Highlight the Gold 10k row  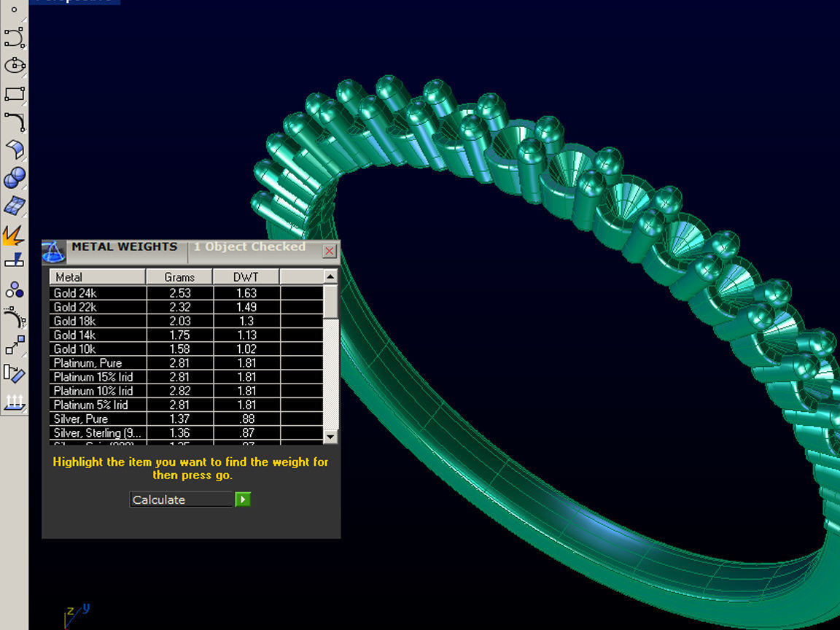pyautogui.click(x=187, y=349)
